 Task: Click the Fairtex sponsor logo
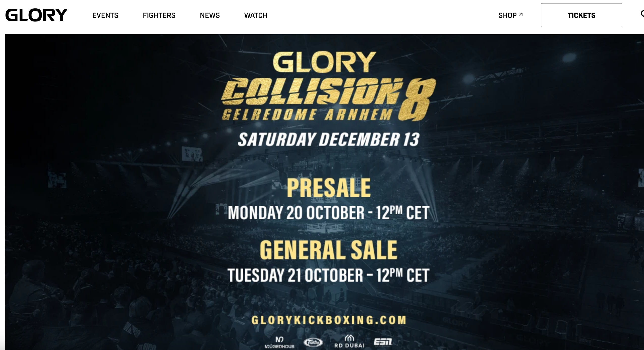tap(313, 342)
